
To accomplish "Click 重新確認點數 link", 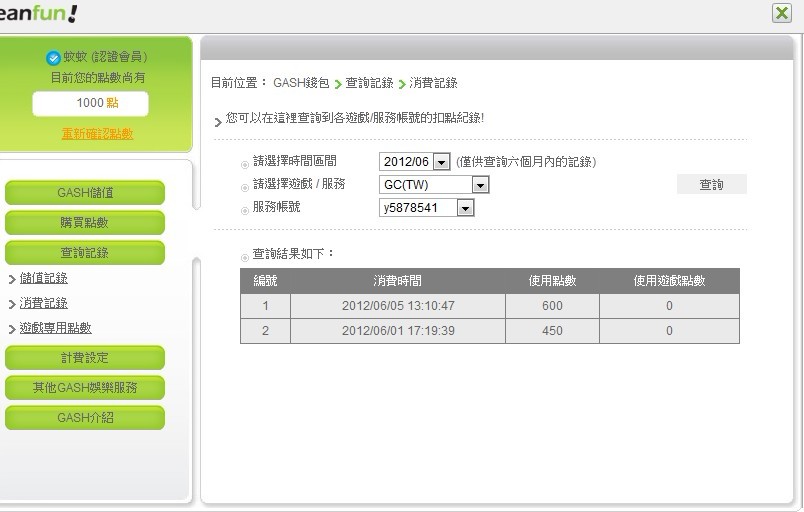I will 97,134.
